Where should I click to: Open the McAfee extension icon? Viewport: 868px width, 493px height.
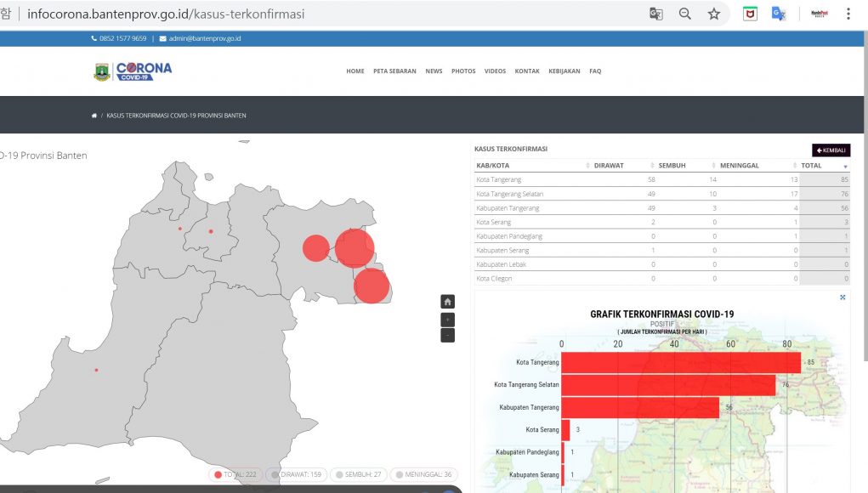tap(749, 14)
